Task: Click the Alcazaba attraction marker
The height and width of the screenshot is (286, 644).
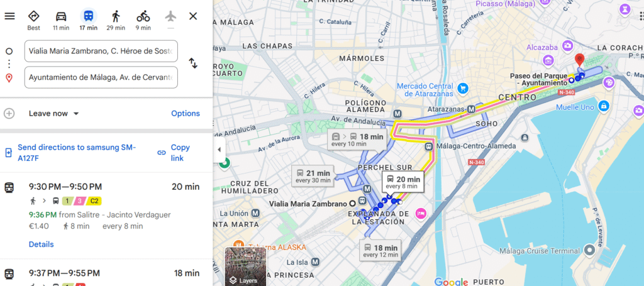Action: 569,45
